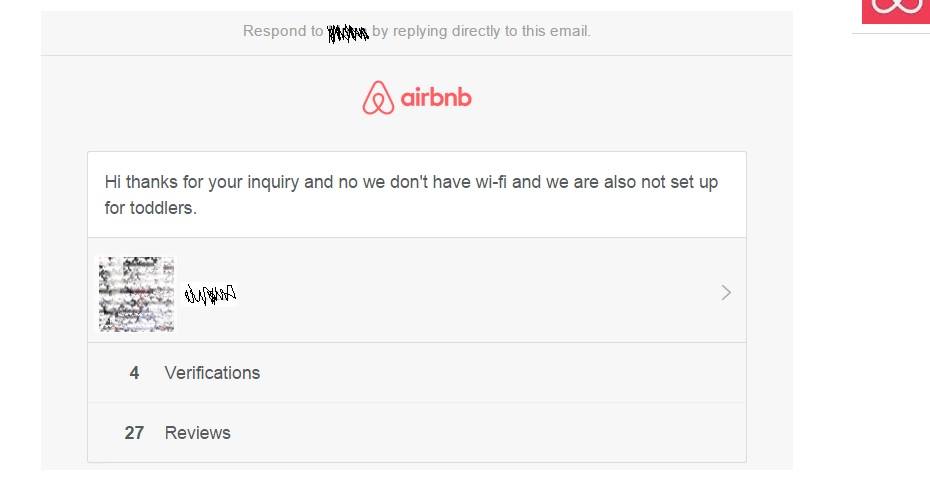Open the Verifications row label
This screenshot has width=930, height=479.
pos(212,373)
